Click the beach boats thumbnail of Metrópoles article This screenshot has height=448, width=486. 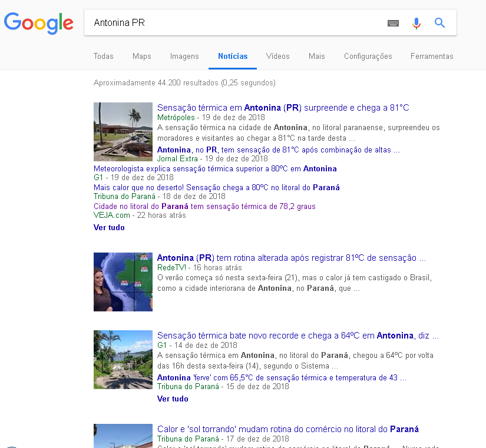[123, 132]
